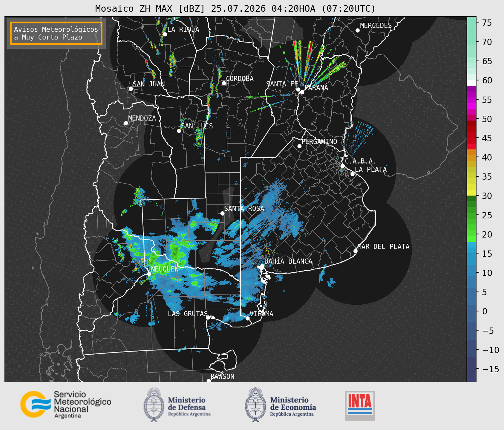Click the La Rioja city marker dot
This screenshot has width=504, height=430.
pyautogui.click(x=165, y=34)
